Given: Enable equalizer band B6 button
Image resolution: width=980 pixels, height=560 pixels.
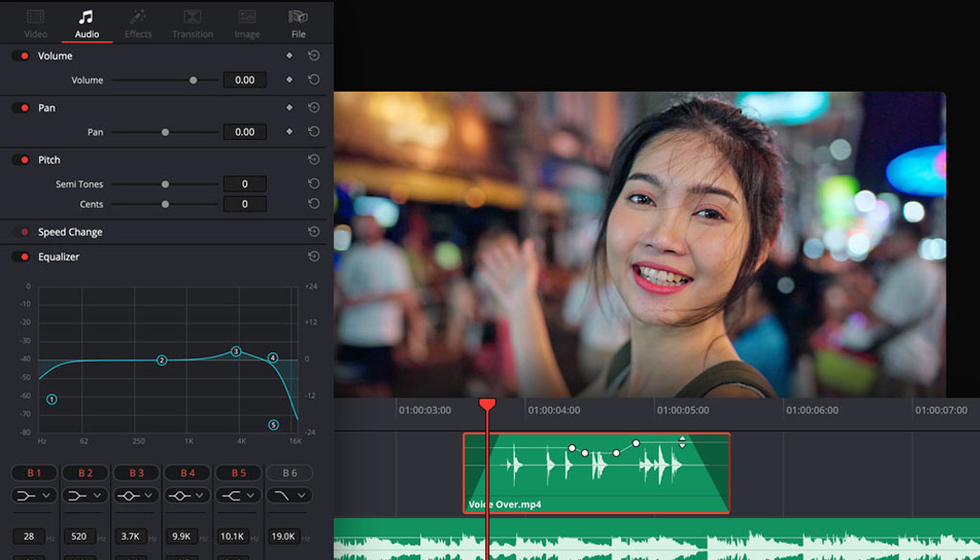Looking at the screenshot, I should click(290, 473).
